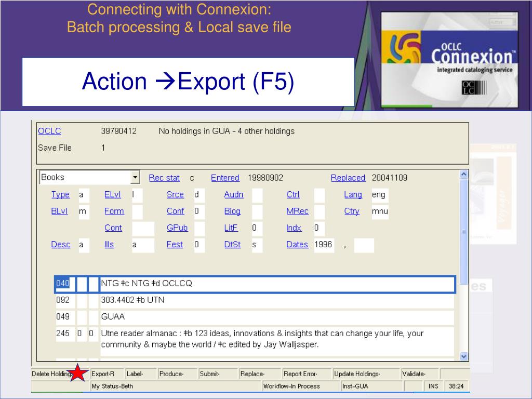Click the 092 call number field
Image resolution: width=532 pixels, height=399 pixels.
point(277,301)
